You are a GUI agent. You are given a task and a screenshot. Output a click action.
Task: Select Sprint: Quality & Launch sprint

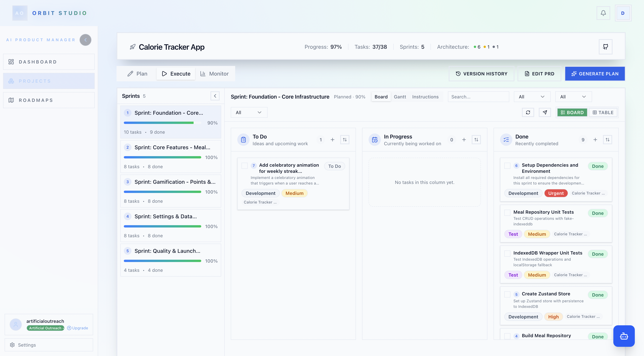point(171,260)
